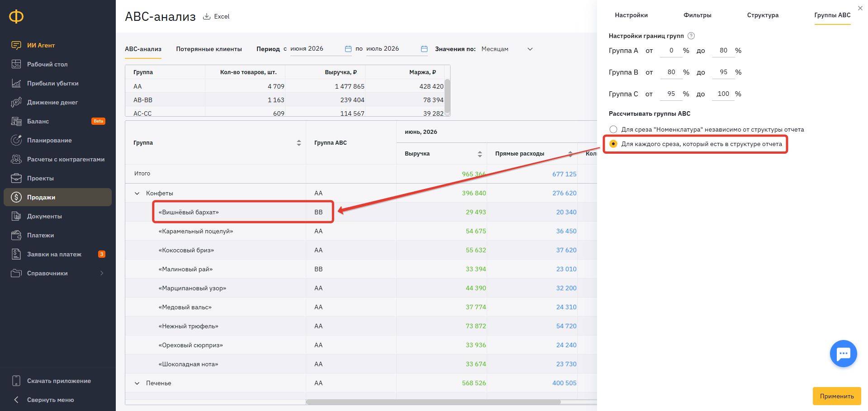Image resolution: width=868 pixels, height=411 pixels.
Task: Click the «Вишнёвый бархат» row name
Action: pos(189,213)
